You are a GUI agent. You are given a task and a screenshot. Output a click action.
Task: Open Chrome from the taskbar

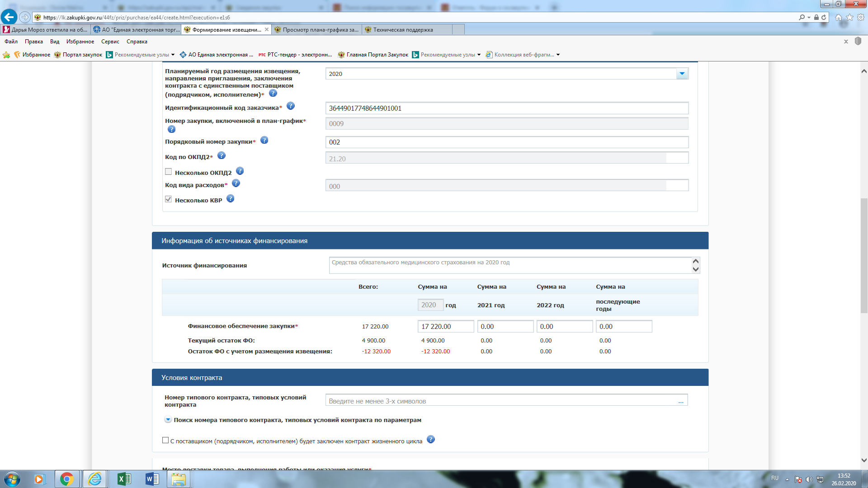pos(67,479)
